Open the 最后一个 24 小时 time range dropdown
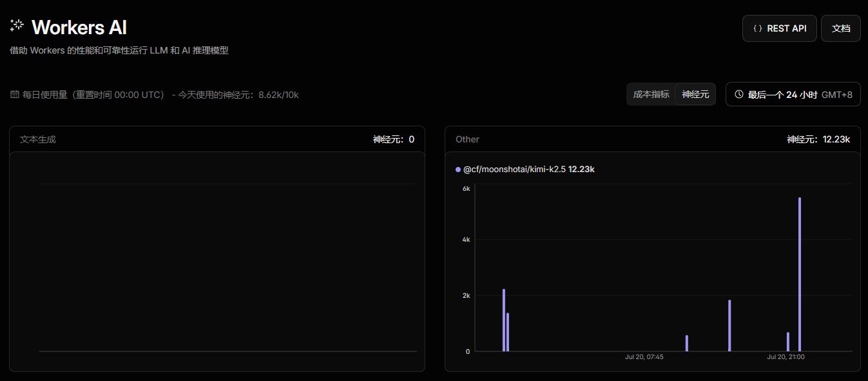Screen dimensions: 868x381 [793, 94]
